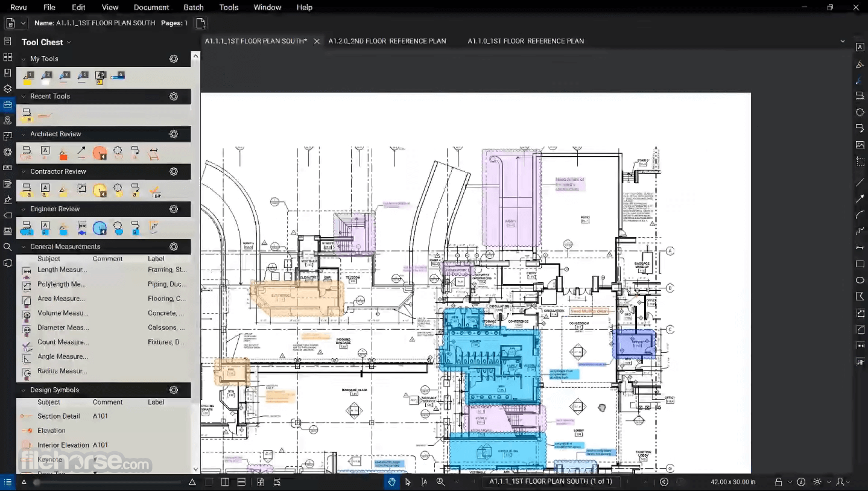The height and width of the screenshot is (491, 868).
Task: Select the Image tool in right toolbar
Action: point(860,145)
